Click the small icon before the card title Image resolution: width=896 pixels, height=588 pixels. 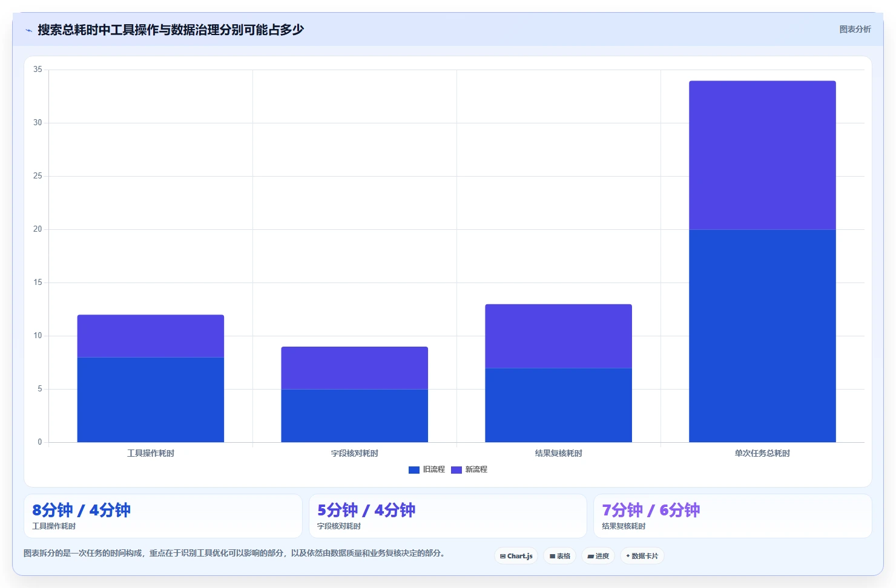28,30
